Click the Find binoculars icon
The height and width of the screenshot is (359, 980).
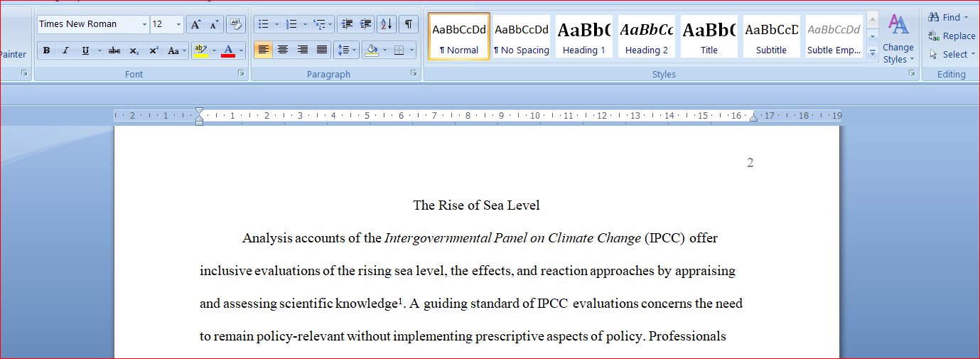(934, 17)
